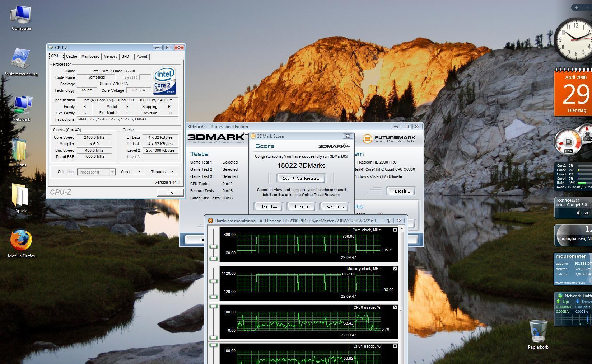Click the 'x 6.0' multiplier value

point(94,144)
